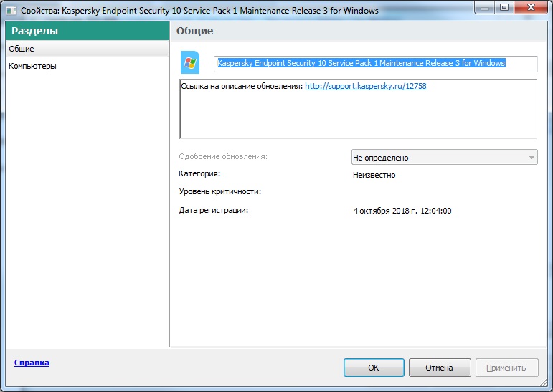Click the update name input field
The width and height of the screenshot is (553, 392).
click(x=376, y=64)
